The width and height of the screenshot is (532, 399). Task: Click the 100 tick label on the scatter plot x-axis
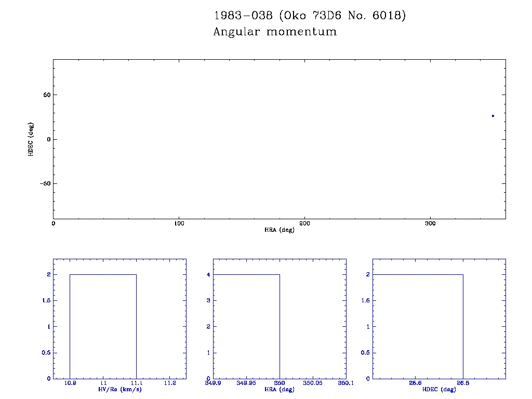tap(179, 223)
